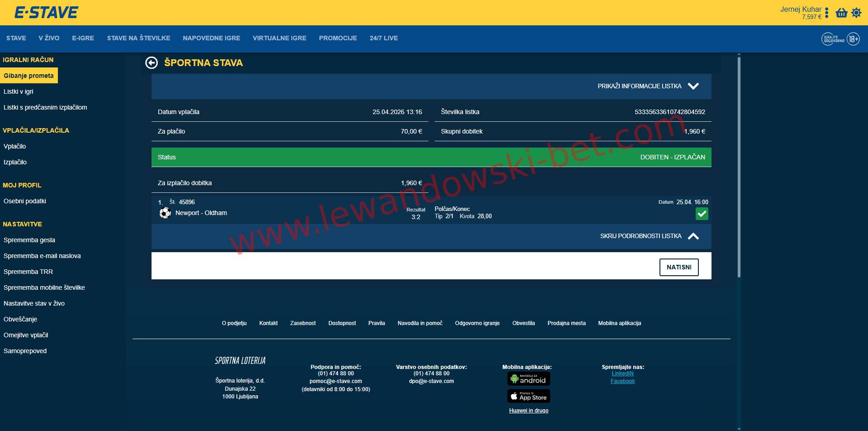
Task: Click the E-STAVE logo
Action: point(46,13)
